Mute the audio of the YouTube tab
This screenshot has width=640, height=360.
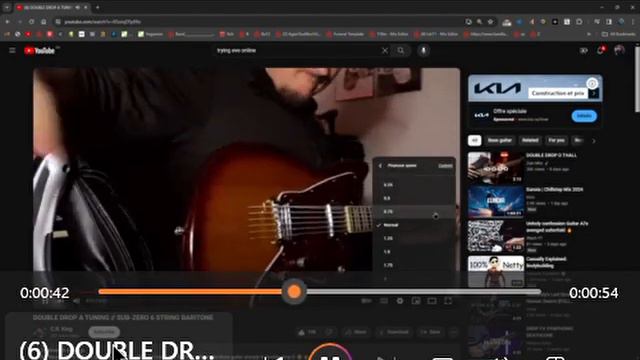[x=78, y=7]
